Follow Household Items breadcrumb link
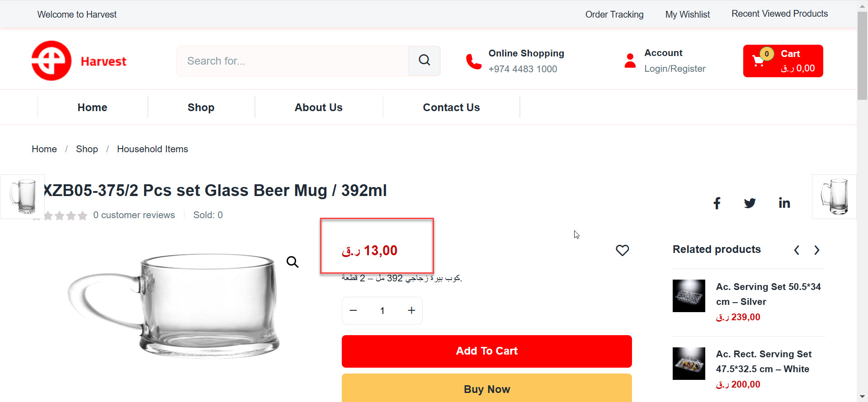 coord(152,149)
